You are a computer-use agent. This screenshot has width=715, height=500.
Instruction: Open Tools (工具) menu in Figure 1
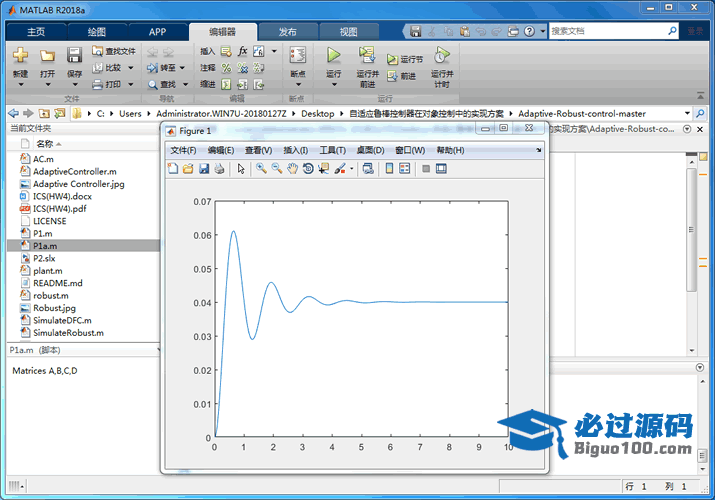tap(332, 150)
